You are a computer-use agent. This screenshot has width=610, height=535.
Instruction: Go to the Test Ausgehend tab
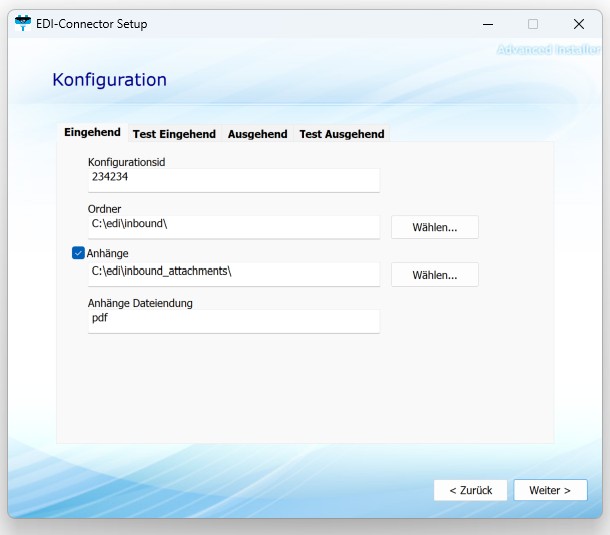tap(341, 134)
